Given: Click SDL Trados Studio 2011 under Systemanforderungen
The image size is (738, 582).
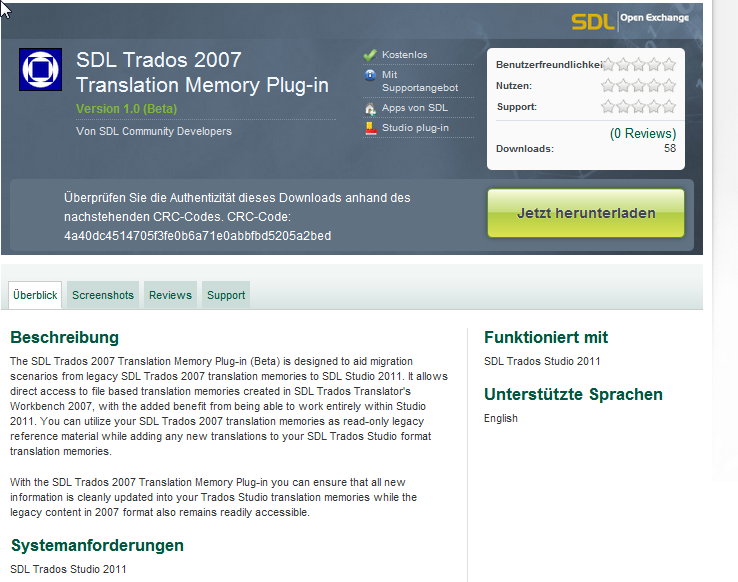Looking at the screenshot, I should point(68,569).
